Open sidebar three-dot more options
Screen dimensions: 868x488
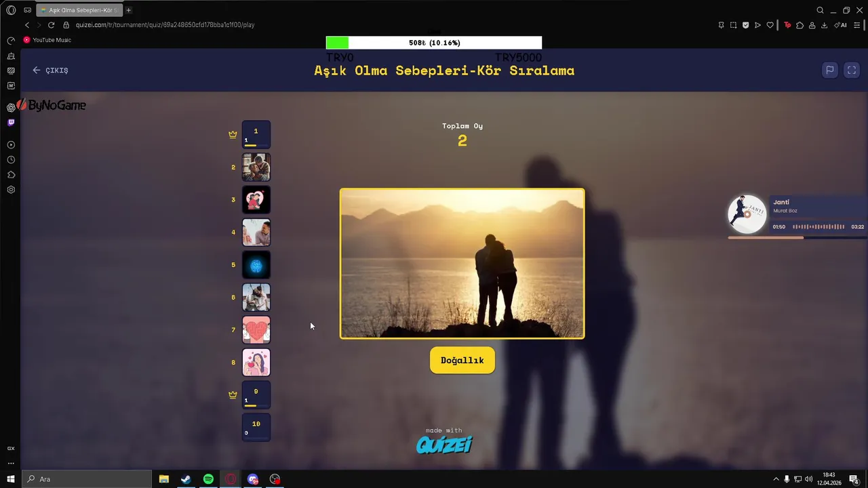[11, 464]
